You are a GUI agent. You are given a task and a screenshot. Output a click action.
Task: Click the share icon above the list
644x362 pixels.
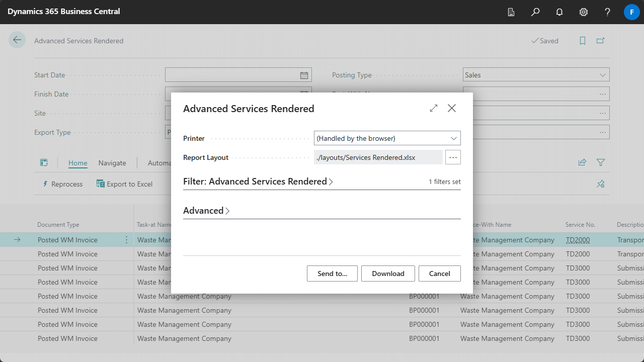coord(582,162)
